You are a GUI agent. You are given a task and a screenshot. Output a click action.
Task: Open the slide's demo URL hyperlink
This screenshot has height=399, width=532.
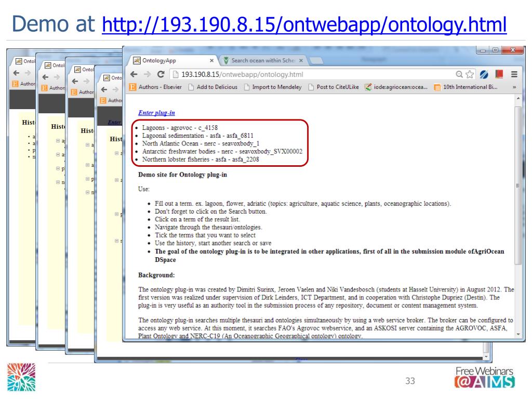(x=304, y=24)
